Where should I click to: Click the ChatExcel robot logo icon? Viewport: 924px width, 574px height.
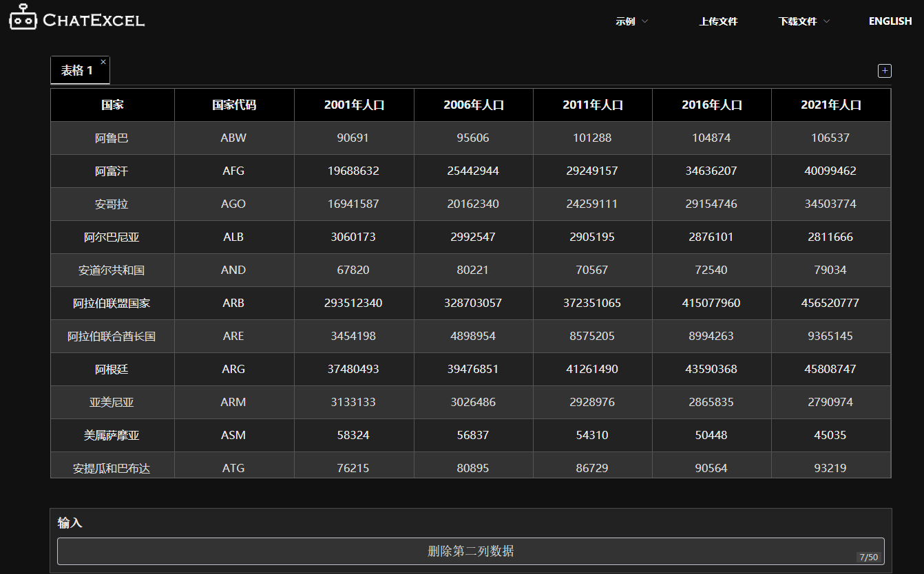pyautogui.click(x=22, y=18)
